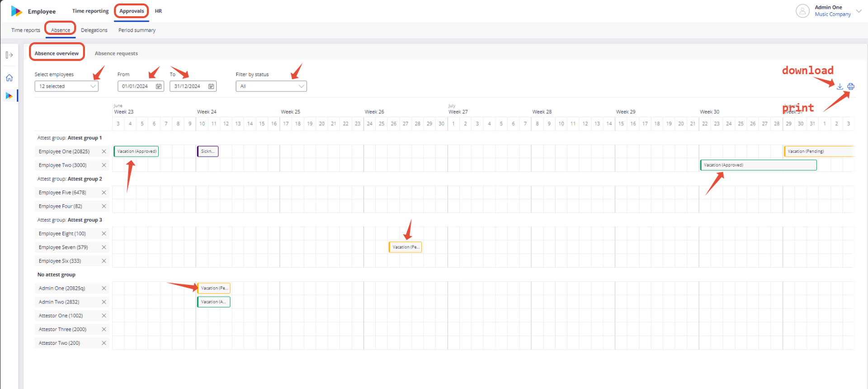Switch to Absence requests tab
Screen dimensions: 868x389
[x=116, y=53]
